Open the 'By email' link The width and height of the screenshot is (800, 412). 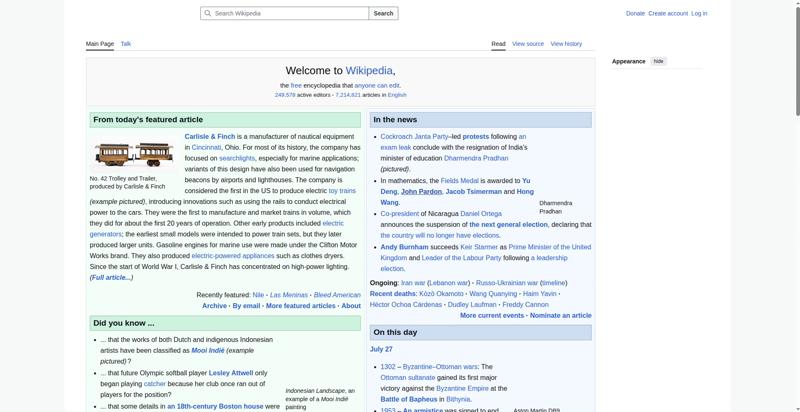click(246, 306)
